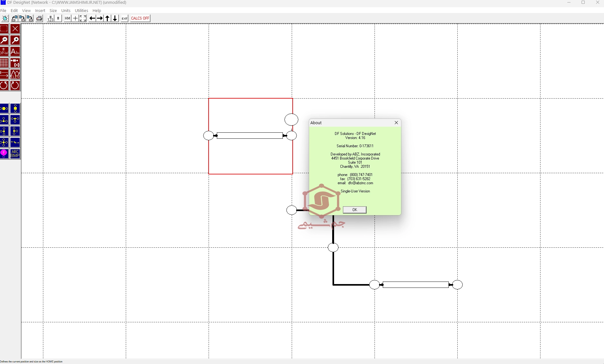The image size is (604, 364).
Task: Select the dashed rectangle selection tool
Action: click(4, 29)
